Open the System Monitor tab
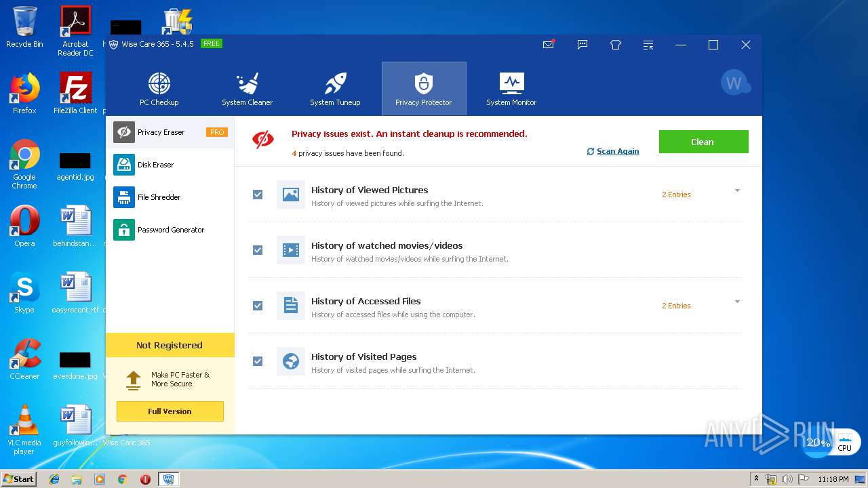The width and height of the screenshot is (868, 488). [511, 89]
